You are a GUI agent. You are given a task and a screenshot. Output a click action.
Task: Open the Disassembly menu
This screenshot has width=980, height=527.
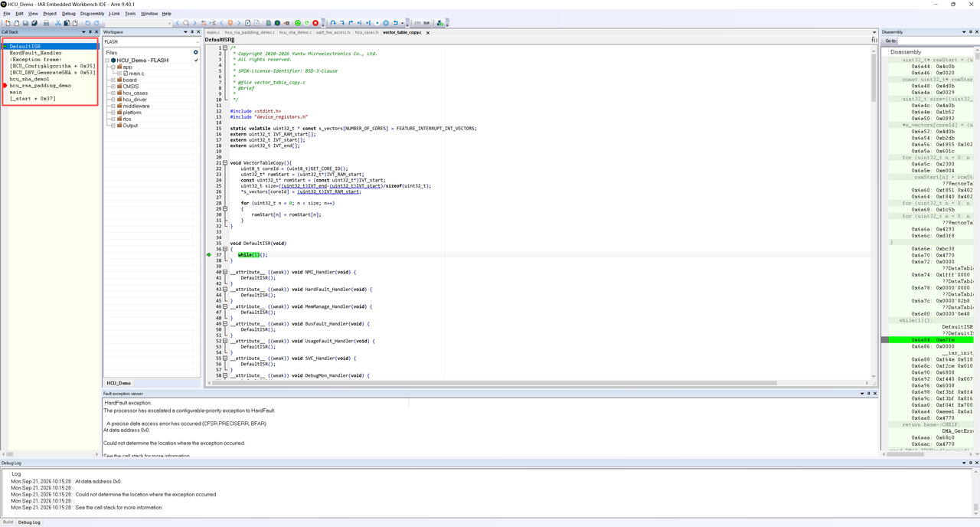[92, 13]
